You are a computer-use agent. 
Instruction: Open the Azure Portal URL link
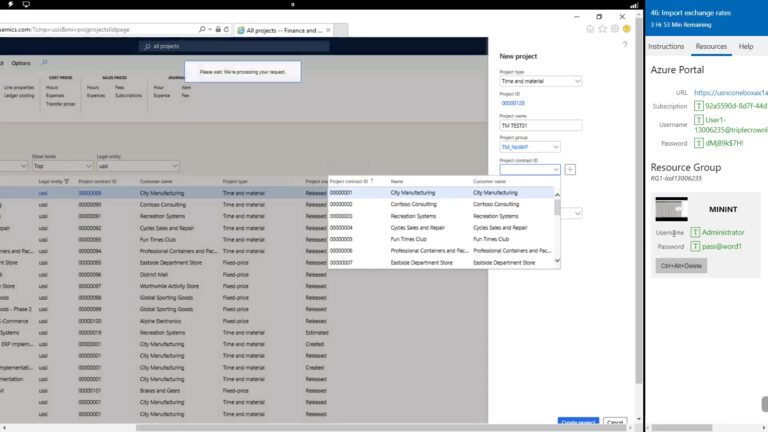point(730,92)
